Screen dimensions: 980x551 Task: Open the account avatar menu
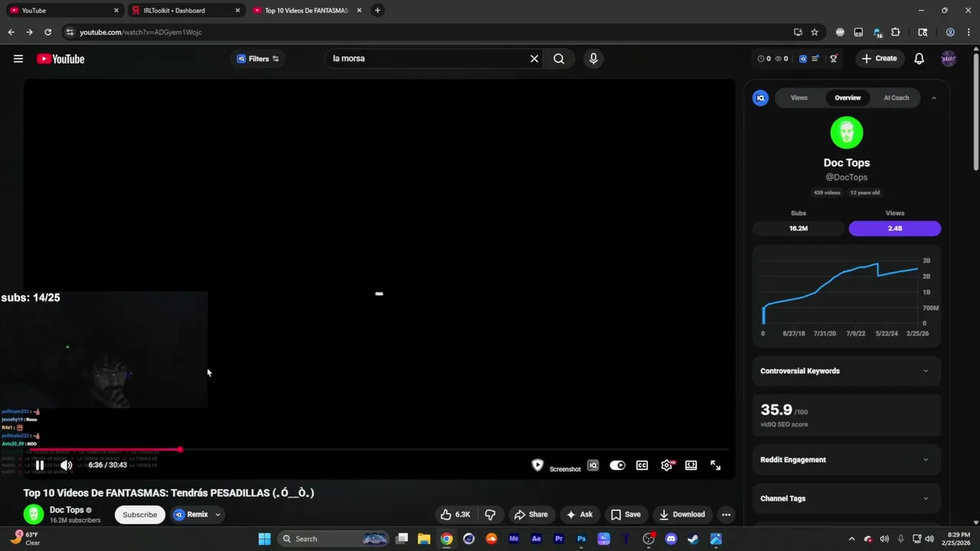[949, 59]
